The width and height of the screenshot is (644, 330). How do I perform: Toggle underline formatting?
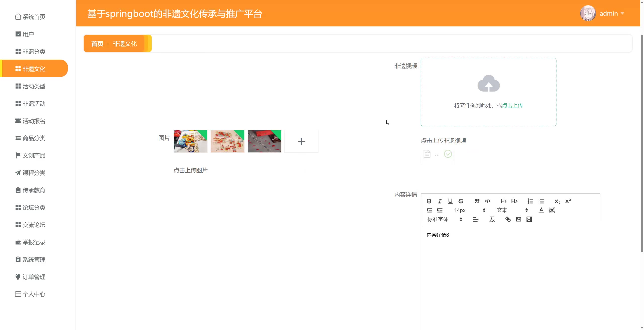(450, 201)
